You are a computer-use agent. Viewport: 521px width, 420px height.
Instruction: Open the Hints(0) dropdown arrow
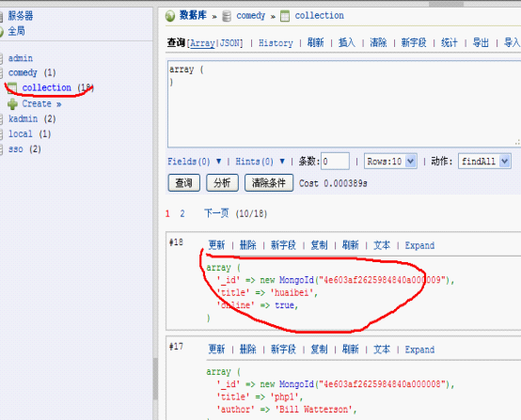click(x=282, y=162)
